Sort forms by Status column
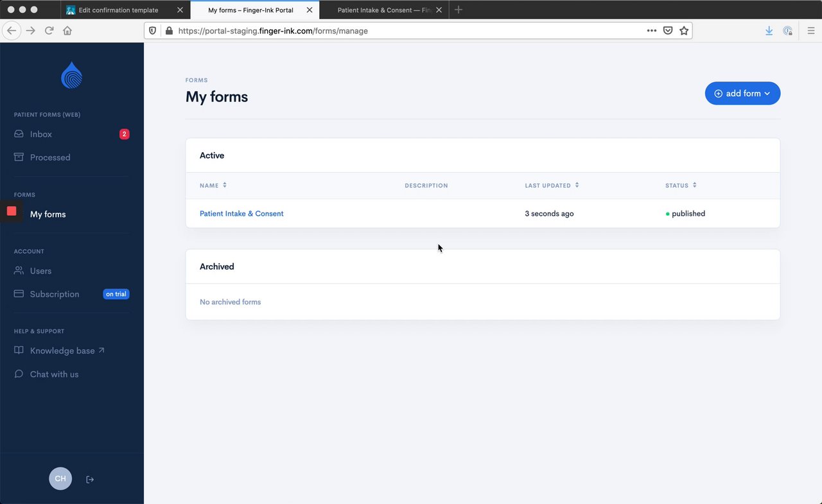The image size is (822, 504). tap(681, 186)
